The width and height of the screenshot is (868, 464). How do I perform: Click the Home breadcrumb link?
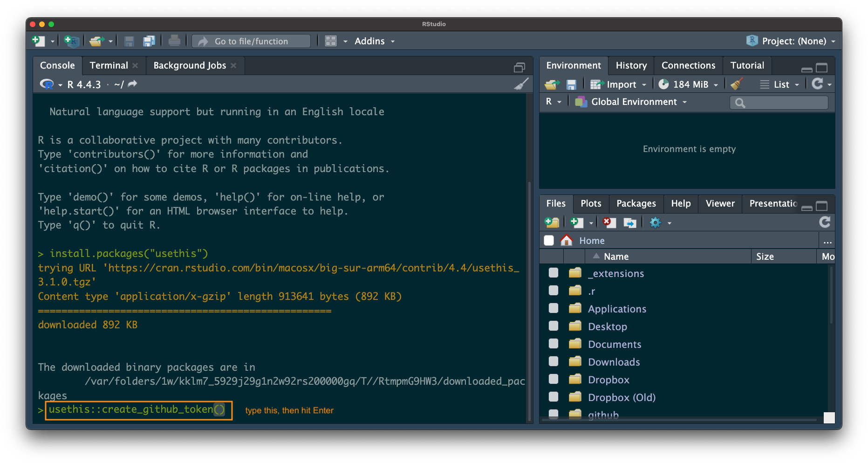[x=592, y=241]
